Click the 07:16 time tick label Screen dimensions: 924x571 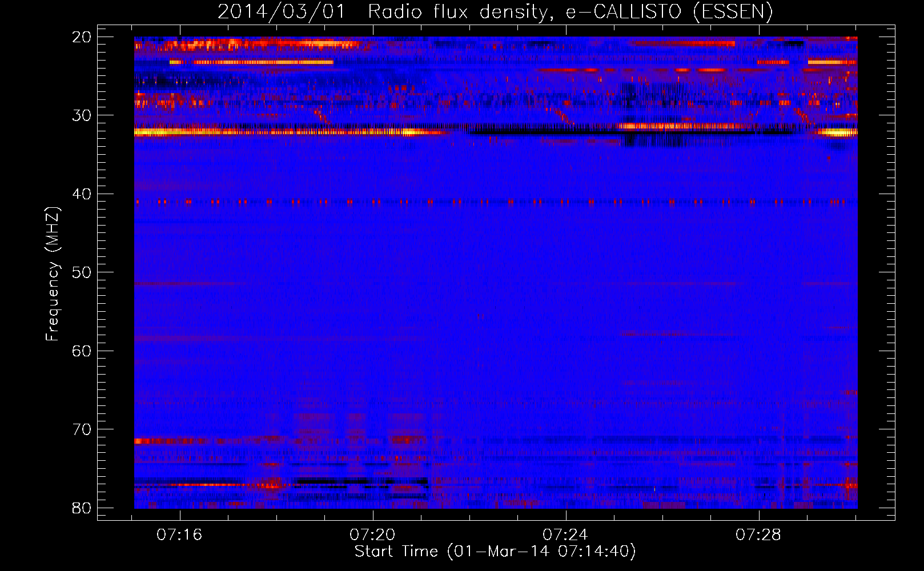pos(179,535)
